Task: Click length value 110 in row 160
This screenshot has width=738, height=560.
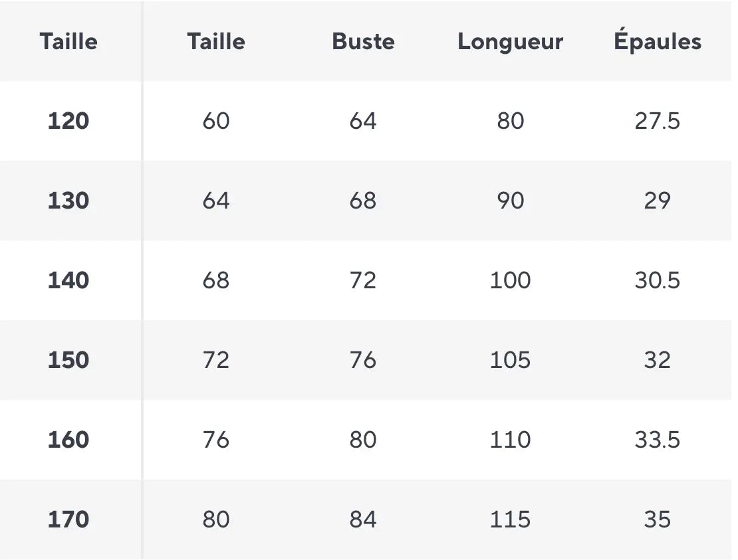Action: click(x=510, y=440)
